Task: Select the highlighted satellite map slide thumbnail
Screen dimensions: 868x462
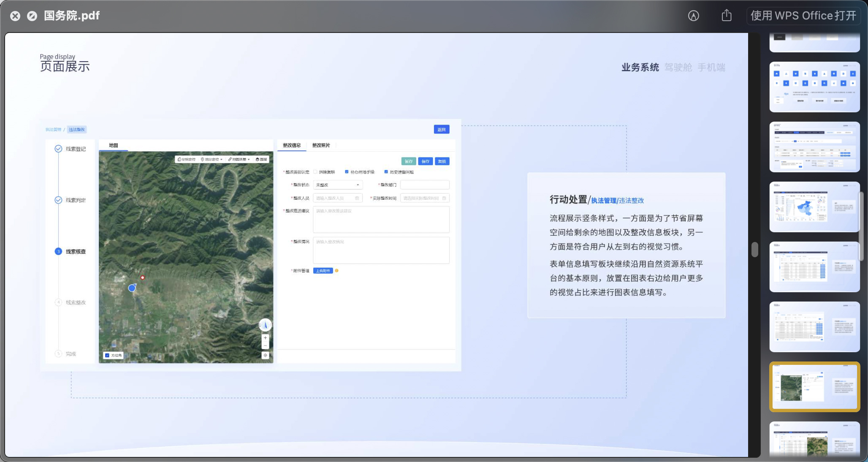Action: 815,387
